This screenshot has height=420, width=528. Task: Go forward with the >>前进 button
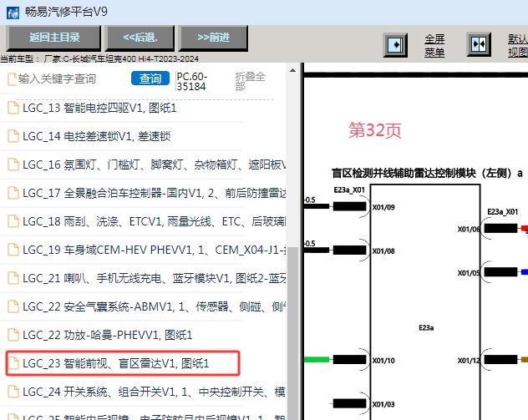pos(214,38)
